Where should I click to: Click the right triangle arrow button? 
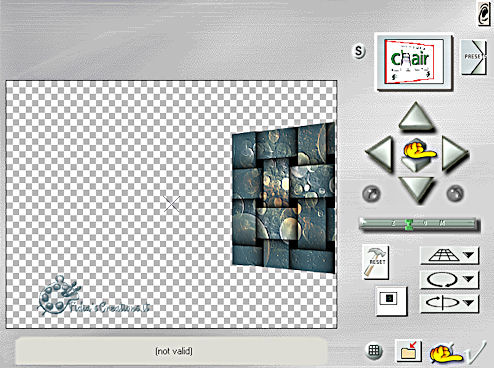[x=455, y=154]
